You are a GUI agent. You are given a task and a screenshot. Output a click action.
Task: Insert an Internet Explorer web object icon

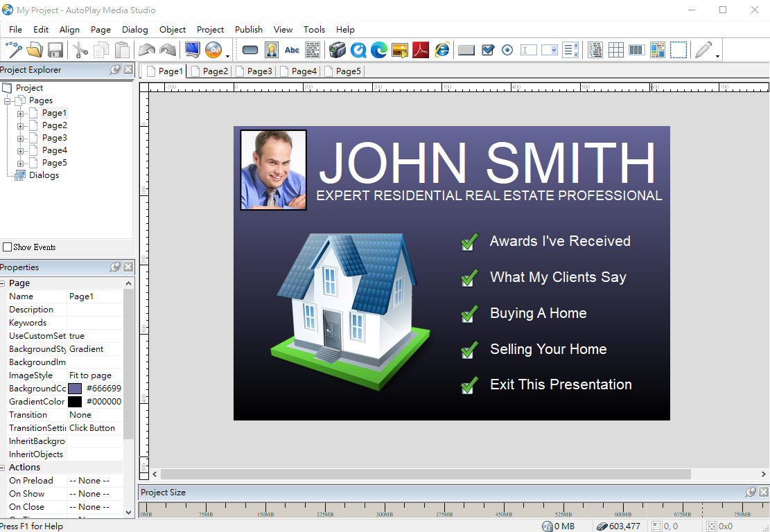click(442, 50)
